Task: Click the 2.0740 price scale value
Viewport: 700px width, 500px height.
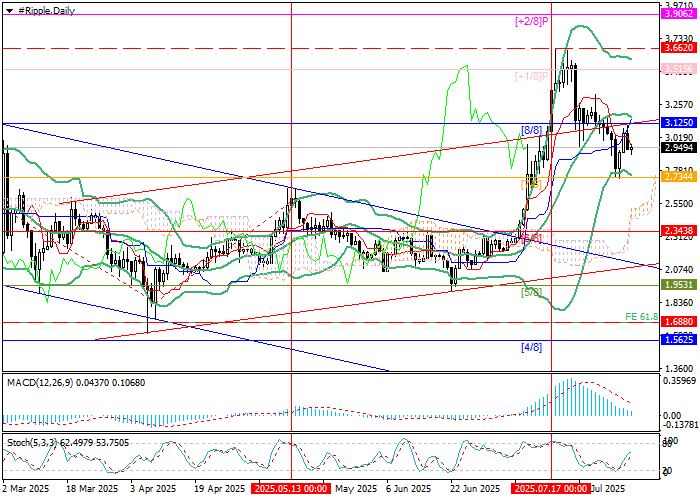Action: coord(679,270)
